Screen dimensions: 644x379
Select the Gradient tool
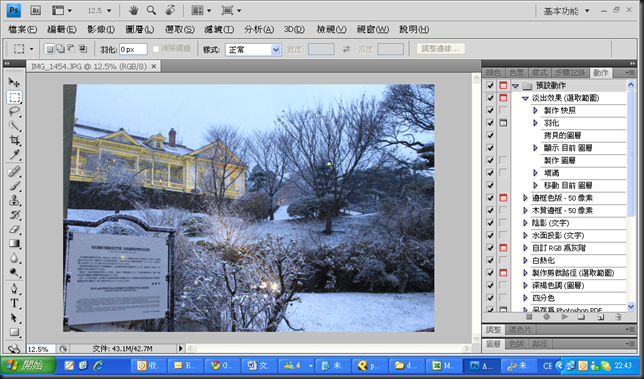coord(14,243)
